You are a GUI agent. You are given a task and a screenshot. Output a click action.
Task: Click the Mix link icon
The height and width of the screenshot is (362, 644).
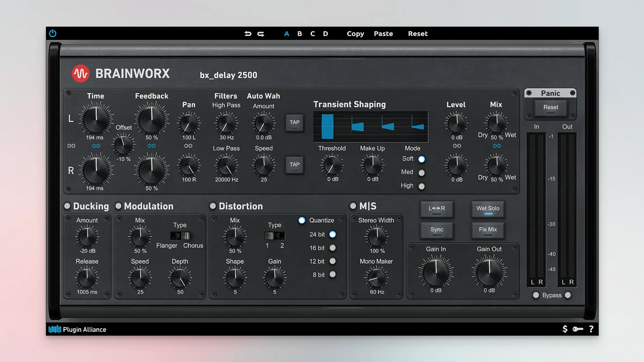[496, 146]
